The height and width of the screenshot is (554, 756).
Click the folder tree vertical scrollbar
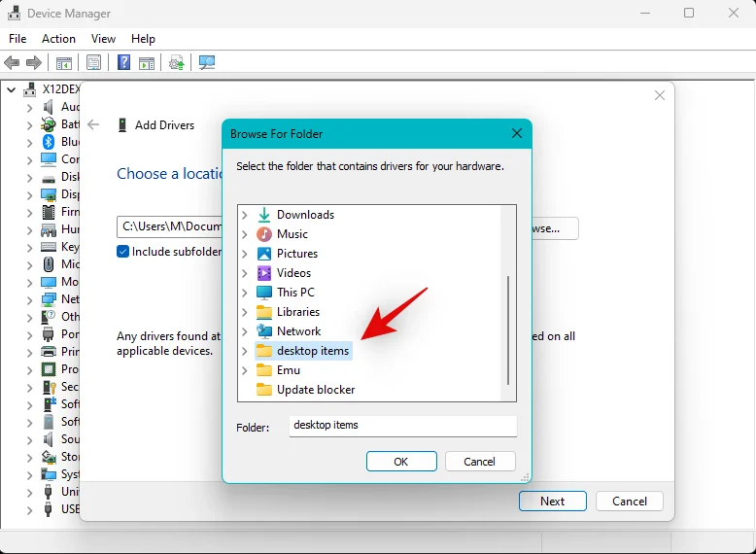508,330
